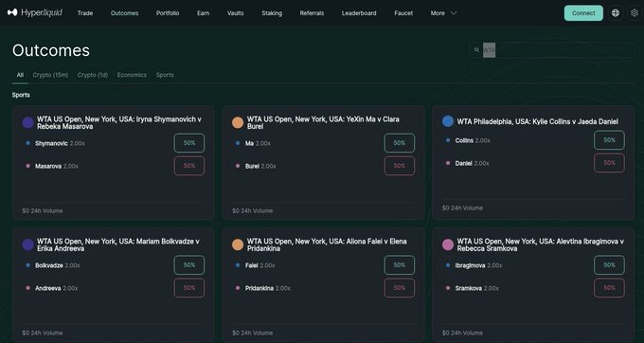Buy Burel at 50%
The width and height of the screenshot is (644, 343).
pyautogui.click(x=400, y=166)
